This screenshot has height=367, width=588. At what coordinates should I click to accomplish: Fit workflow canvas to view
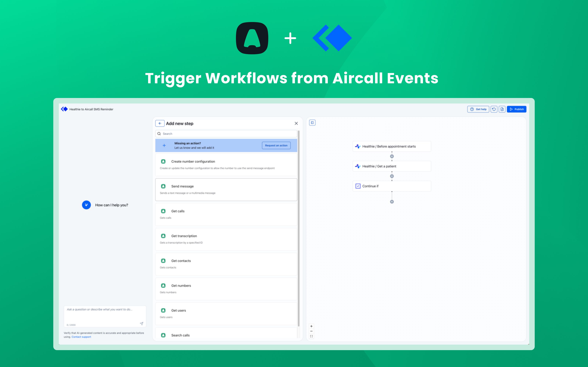coord(311,336)
